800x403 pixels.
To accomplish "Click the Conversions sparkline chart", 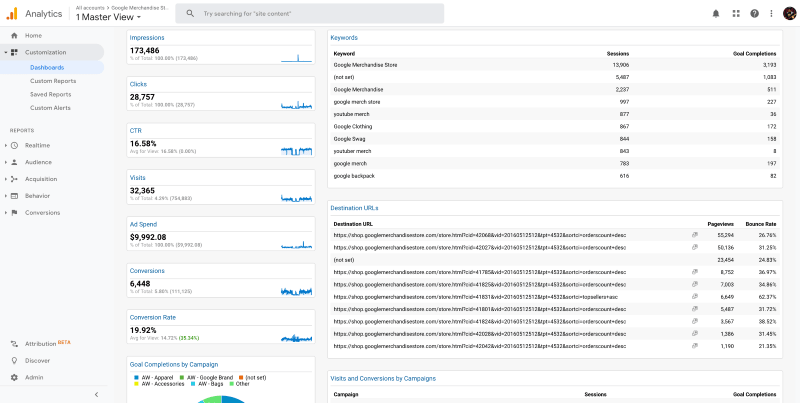I will tap(296, 291).
